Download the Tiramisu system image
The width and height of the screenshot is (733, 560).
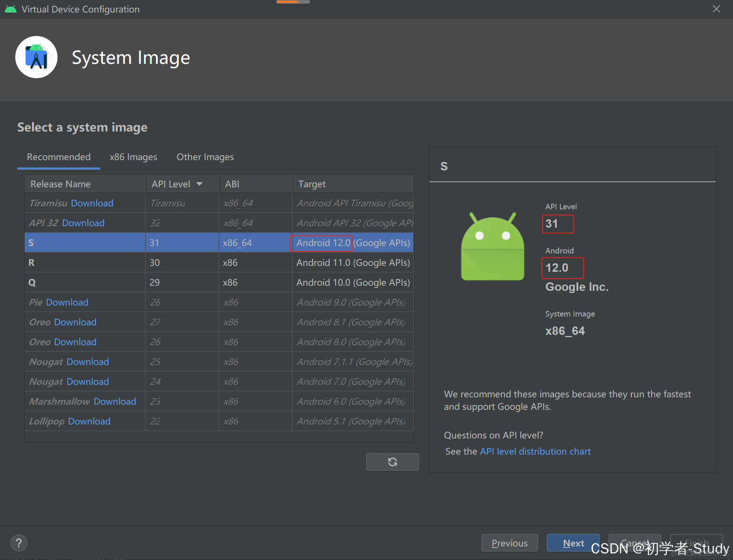92,203
